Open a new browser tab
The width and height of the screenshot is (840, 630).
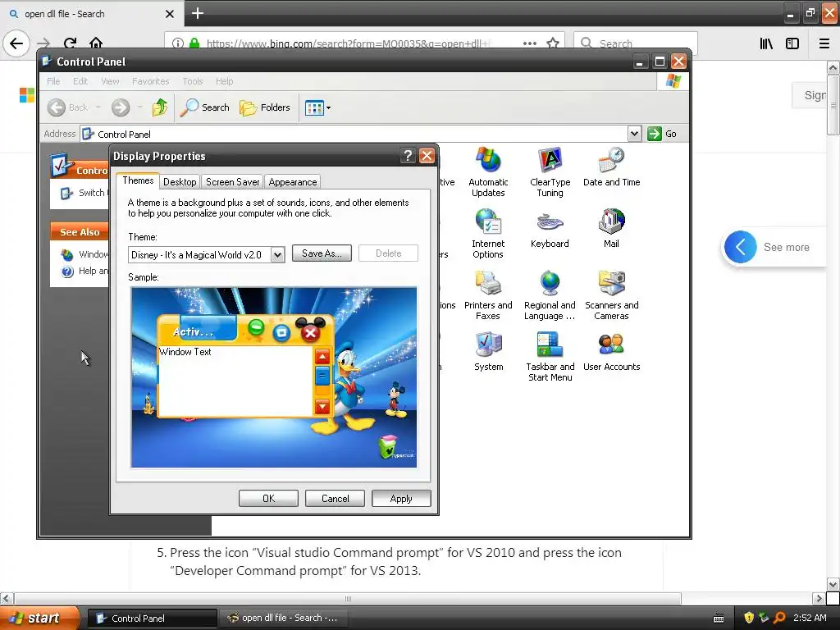click(198, 13)
